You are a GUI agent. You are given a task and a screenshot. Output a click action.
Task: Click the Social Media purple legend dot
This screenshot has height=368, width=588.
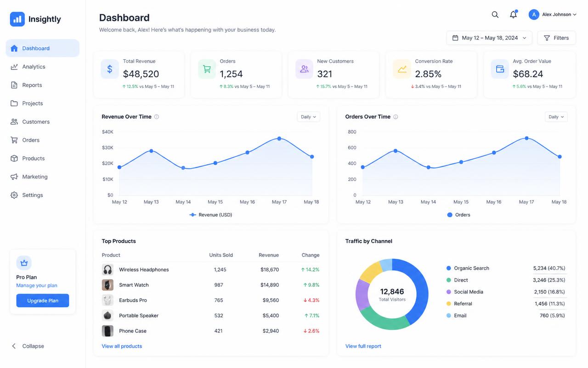click(449, 292)
